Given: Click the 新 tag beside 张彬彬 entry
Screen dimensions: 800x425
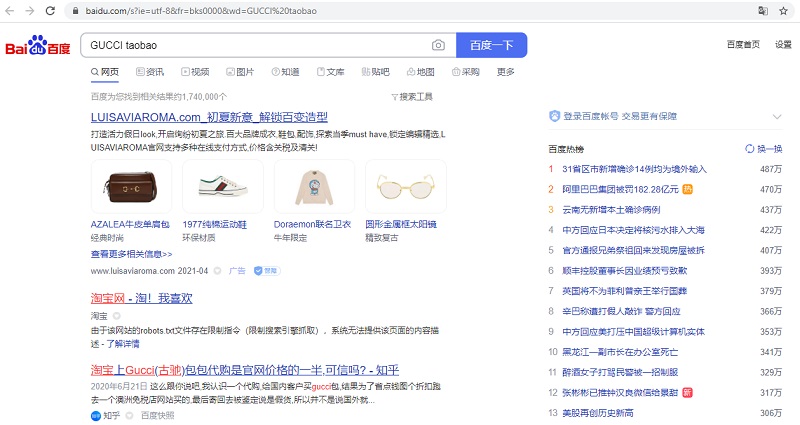Looking at the screenshot, I should pyautogui.click(x=687, y=392).
